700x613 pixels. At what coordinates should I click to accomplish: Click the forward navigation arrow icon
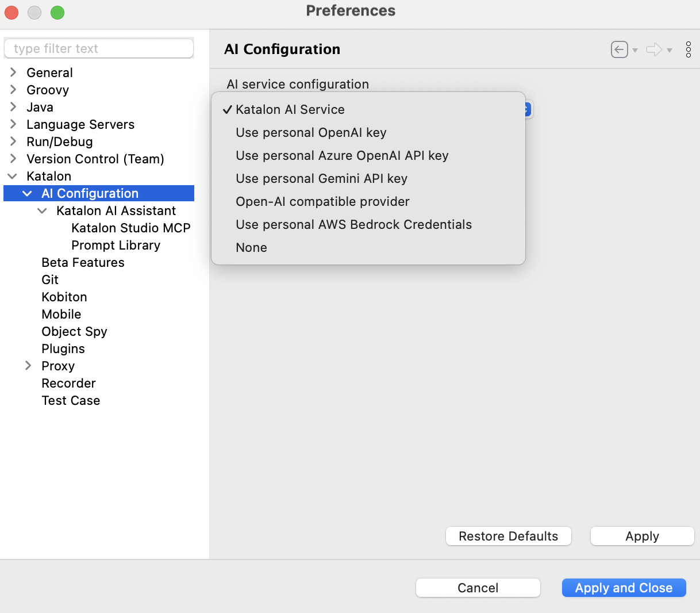[653, 50]
